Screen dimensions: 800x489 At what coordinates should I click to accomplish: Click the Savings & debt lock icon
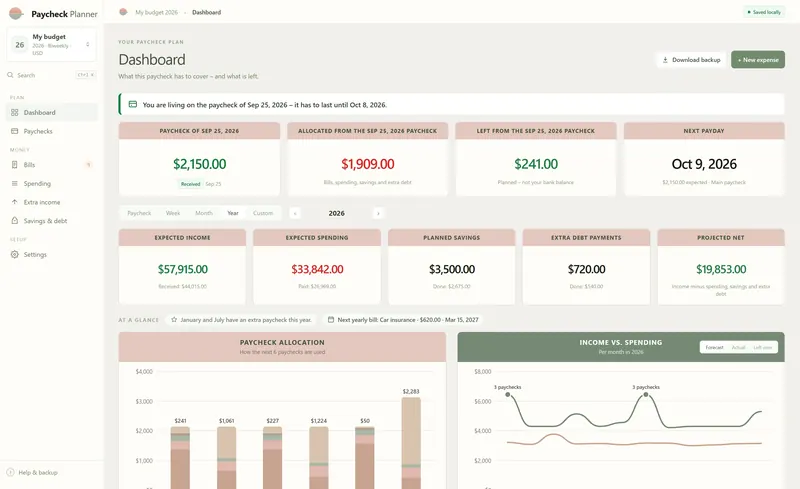point(14,221)
